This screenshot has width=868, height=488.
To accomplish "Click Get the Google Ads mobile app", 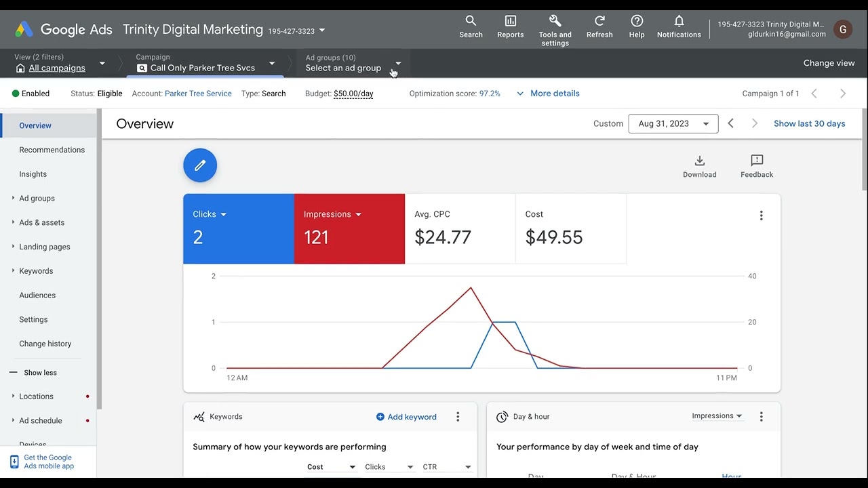I will pos(49,462).
